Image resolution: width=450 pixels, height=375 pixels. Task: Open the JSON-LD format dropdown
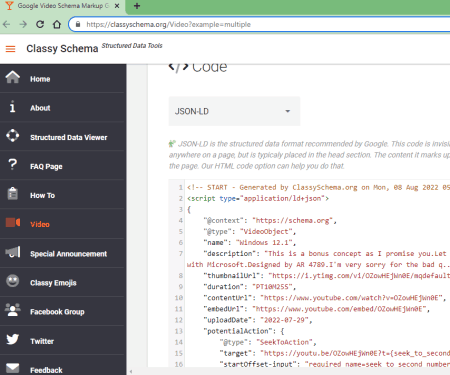pos(234,111)
